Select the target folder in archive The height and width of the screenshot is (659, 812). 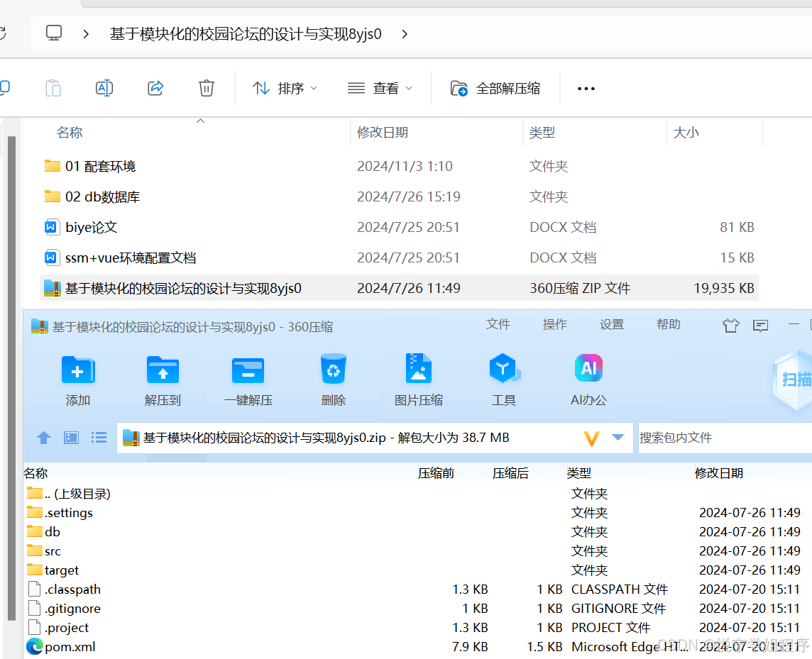tap(53, 570)
